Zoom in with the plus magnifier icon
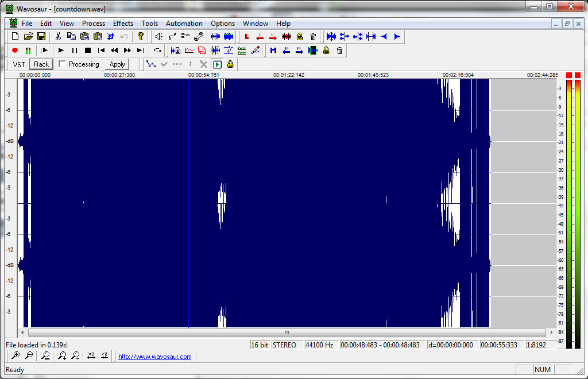 (16, 355)
